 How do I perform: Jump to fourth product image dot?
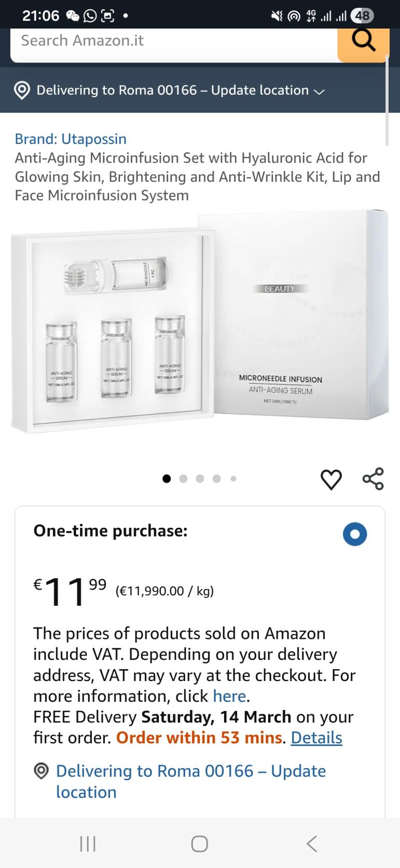(216, 479)
